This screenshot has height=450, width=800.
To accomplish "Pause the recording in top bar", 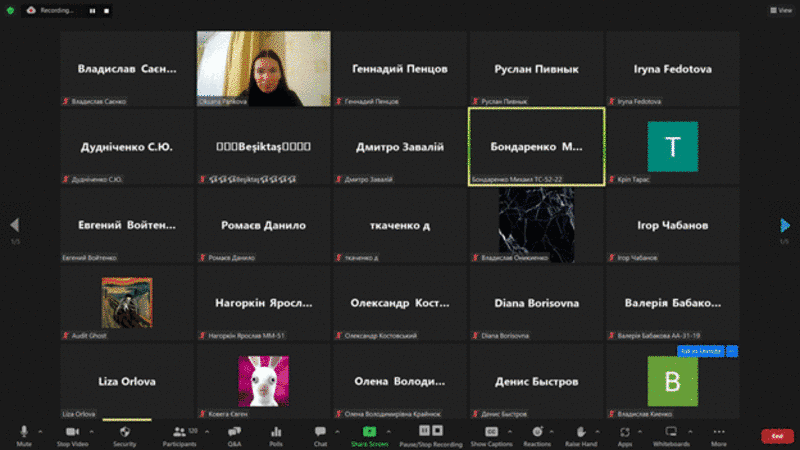I will click(x=91, y=10).
